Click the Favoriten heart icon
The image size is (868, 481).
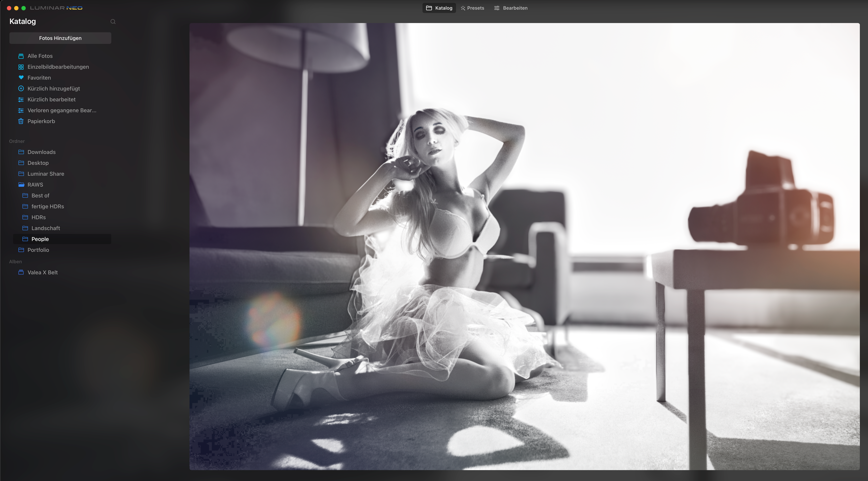(x=21, y=78)
